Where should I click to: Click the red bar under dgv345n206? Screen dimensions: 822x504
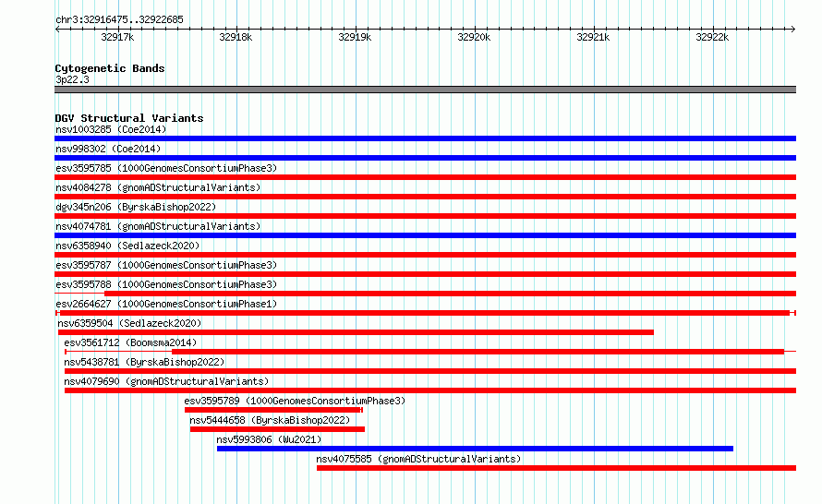coord(425,216)
